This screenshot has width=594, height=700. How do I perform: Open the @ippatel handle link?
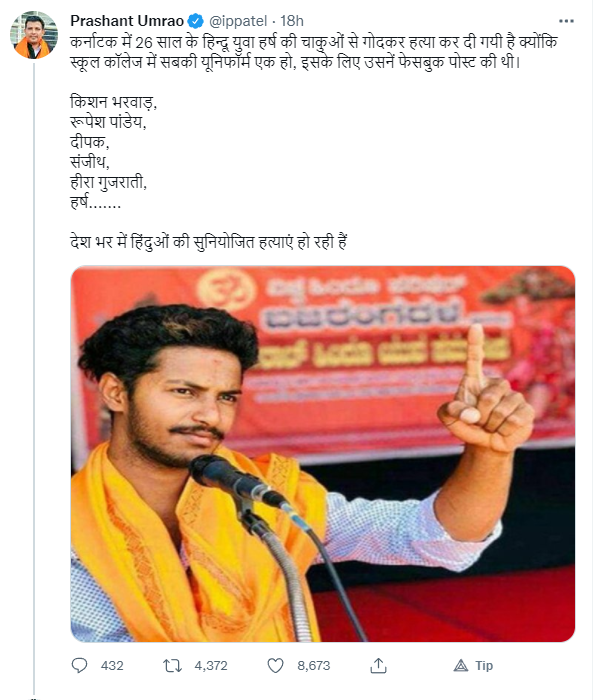coord(238,21)
